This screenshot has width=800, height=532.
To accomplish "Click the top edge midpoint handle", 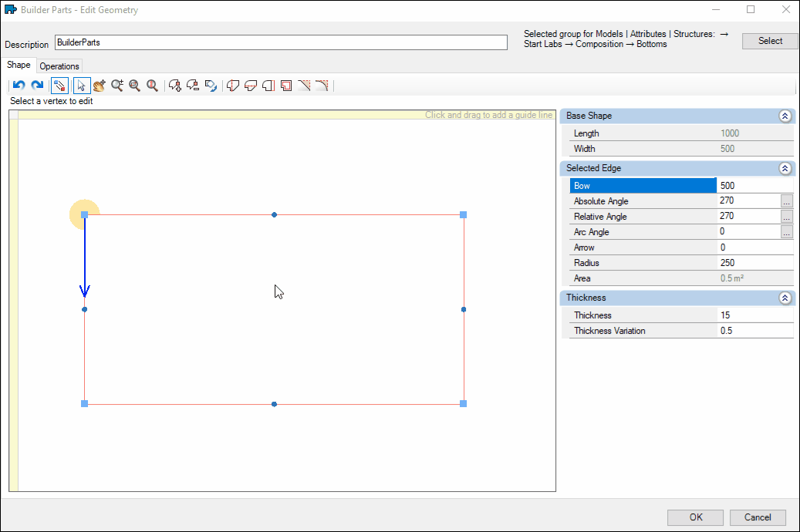I will click(x=274, y=215).
